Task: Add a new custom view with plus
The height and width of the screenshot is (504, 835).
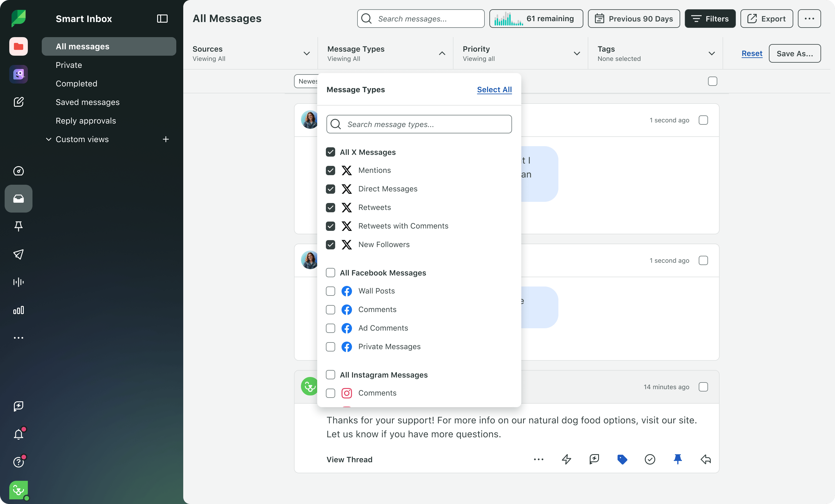Action: pyautogui.click(x=166, y=139)
